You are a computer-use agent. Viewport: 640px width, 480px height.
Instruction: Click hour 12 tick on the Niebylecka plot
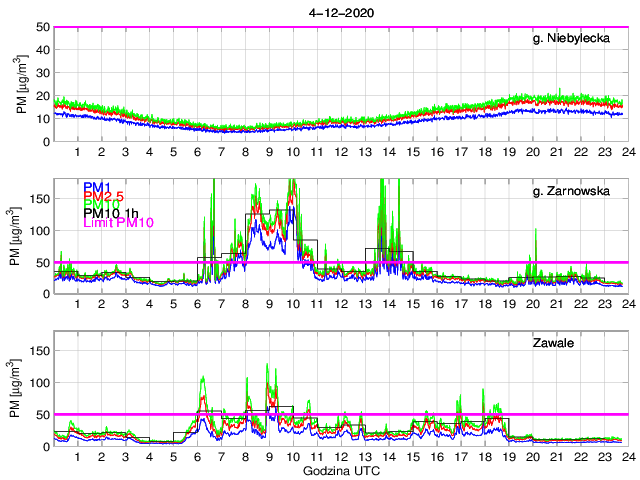[x=340, y=153]
